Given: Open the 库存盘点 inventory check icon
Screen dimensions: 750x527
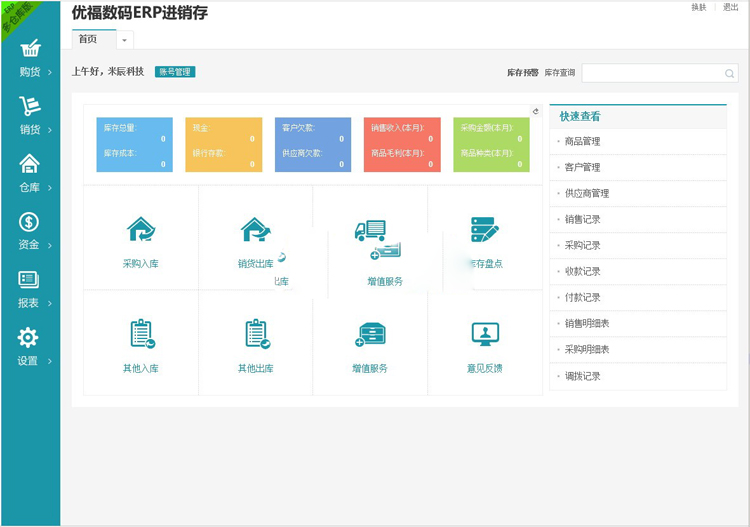Looking at the screenshot, I should (485, 230).
